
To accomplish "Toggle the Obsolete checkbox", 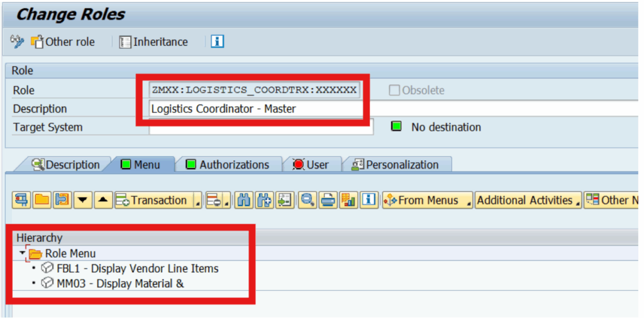I will [x=394, y=90].
